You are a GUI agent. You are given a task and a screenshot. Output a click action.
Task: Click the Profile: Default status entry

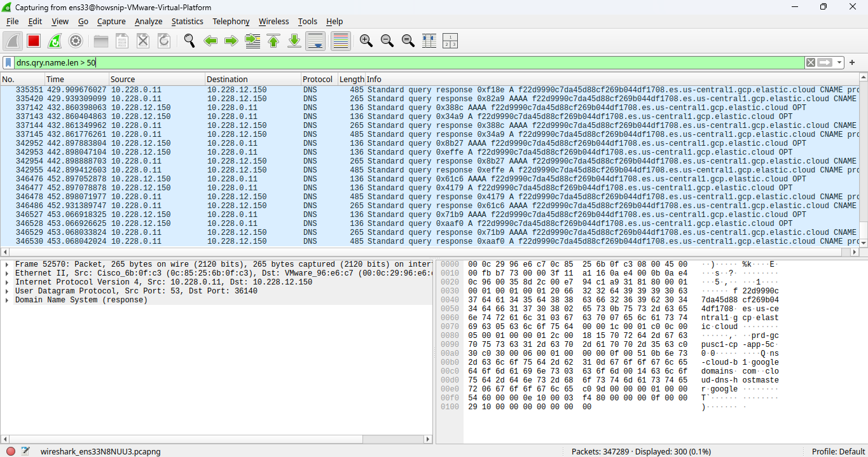point(838,451)
